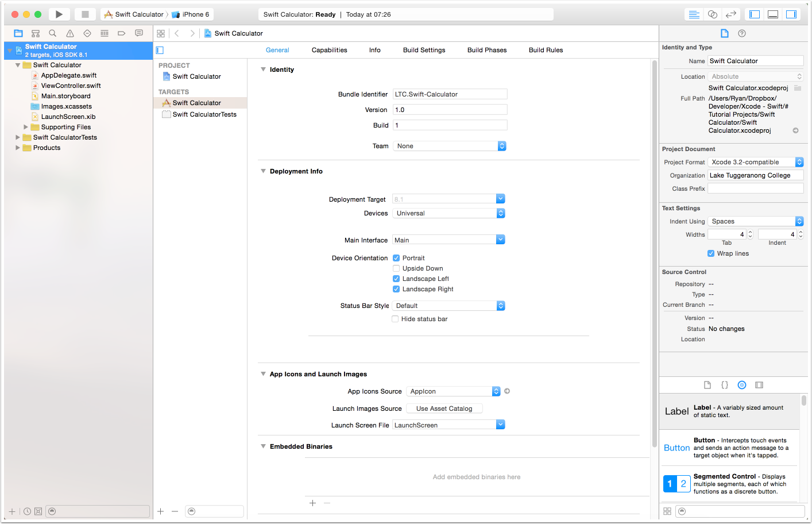Go forward in editor history
The image size is (812, 524).
(192, 33)
